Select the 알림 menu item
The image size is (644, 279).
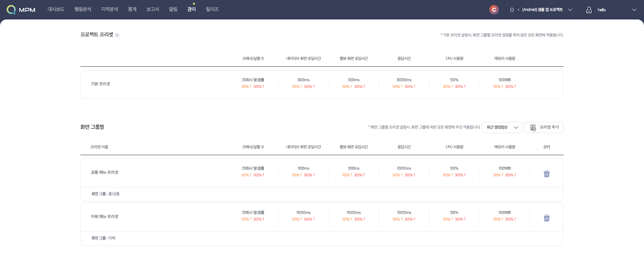(x=173, y=9)
